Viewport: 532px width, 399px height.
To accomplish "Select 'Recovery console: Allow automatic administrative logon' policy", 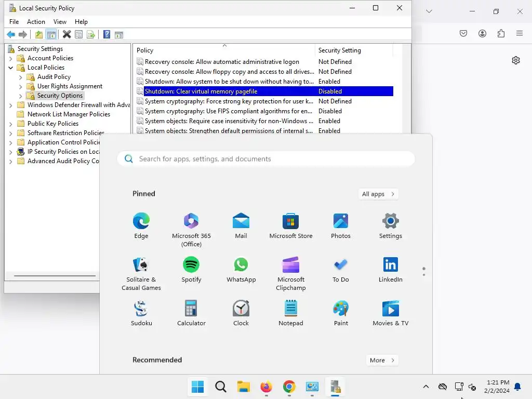I will click(x=222, y=62).
